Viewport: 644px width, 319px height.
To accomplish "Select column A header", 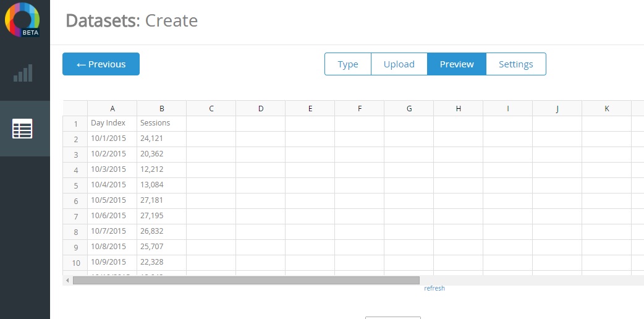I will [112, 108].
